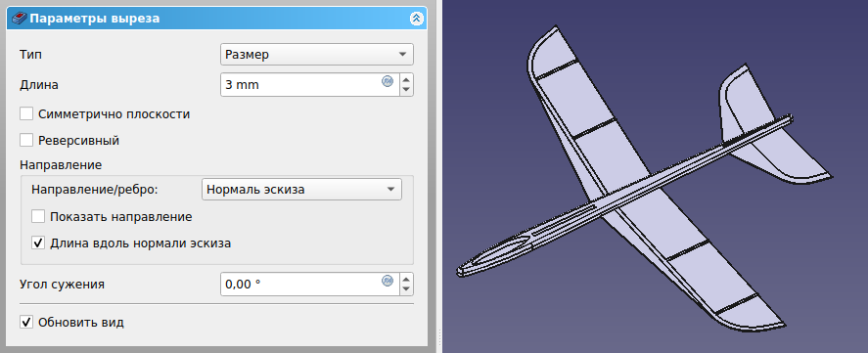Image resolution: width=868 pixels, height=353 pixels.
Task: Click the pocket icon in panel header
Action: tap(19, 19)
